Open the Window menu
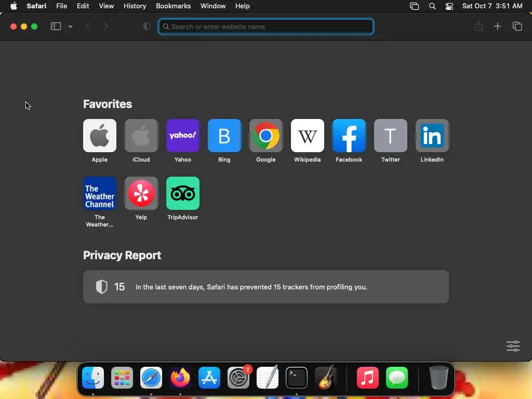The image size is (532, 399). [213, 6]
